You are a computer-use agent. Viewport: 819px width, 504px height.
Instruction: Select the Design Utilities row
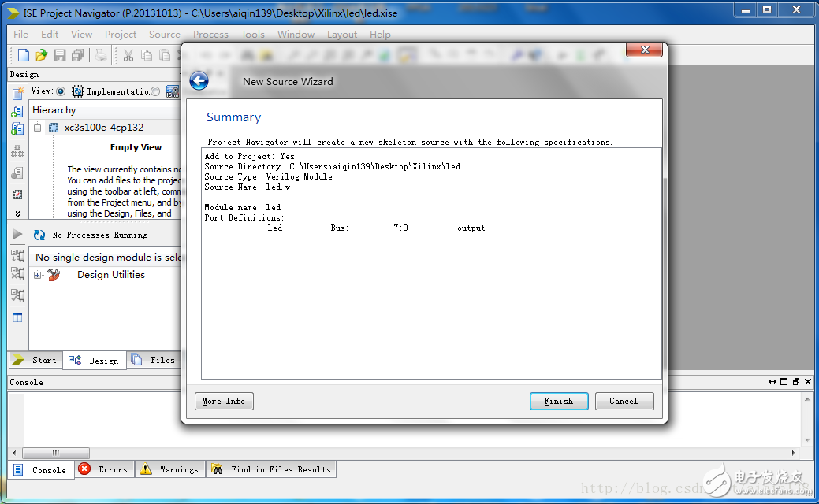(110, 274)
